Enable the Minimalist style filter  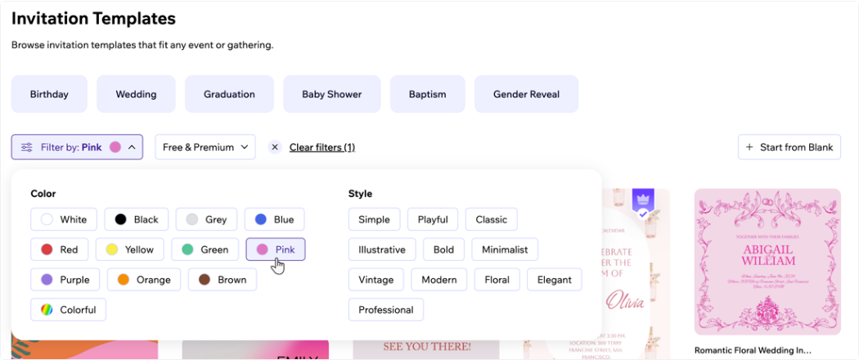(x=505, y=250)
